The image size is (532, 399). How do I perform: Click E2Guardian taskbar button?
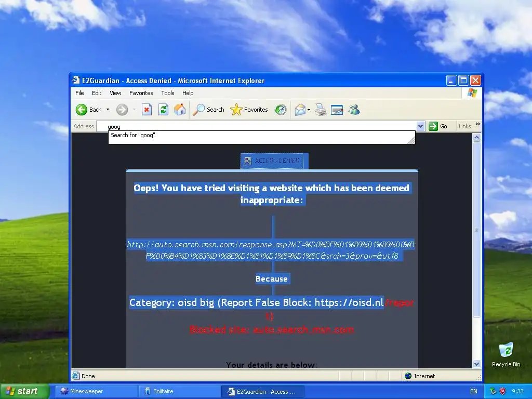(x=263, y=391)
